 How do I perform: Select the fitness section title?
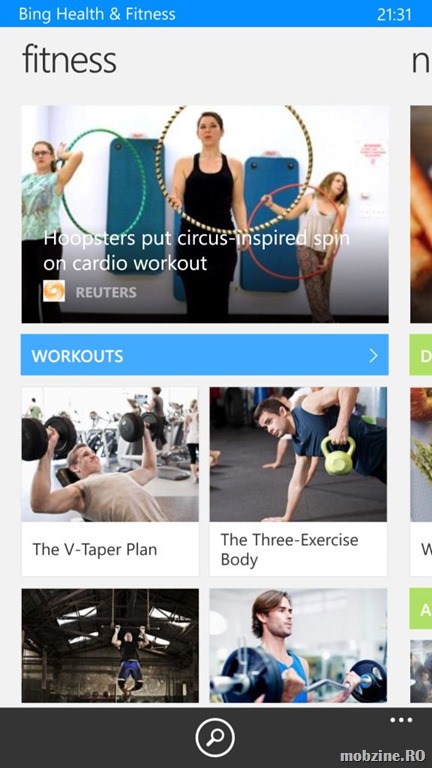pyautogui.click(x=70, y=60)
